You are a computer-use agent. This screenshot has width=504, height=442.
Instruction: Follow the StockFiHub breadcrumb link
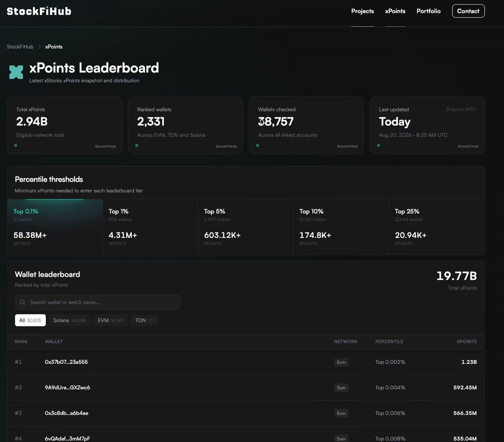[20, 47]
